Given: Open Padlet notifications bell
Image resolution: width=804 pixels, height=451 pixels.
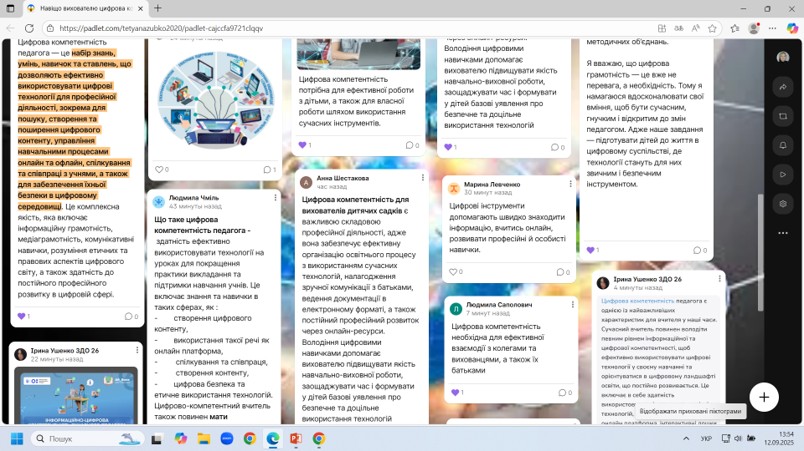Looking at the screenshot, I should click(x=783, y=145).
